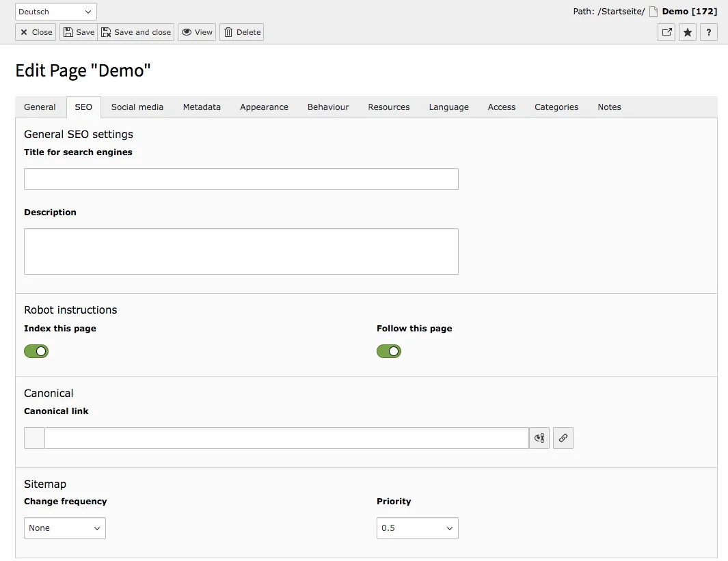Viewport: 728px width, 561px height.
Task: Enable Index this page robot instruction
Action: (x=36, y=351)
